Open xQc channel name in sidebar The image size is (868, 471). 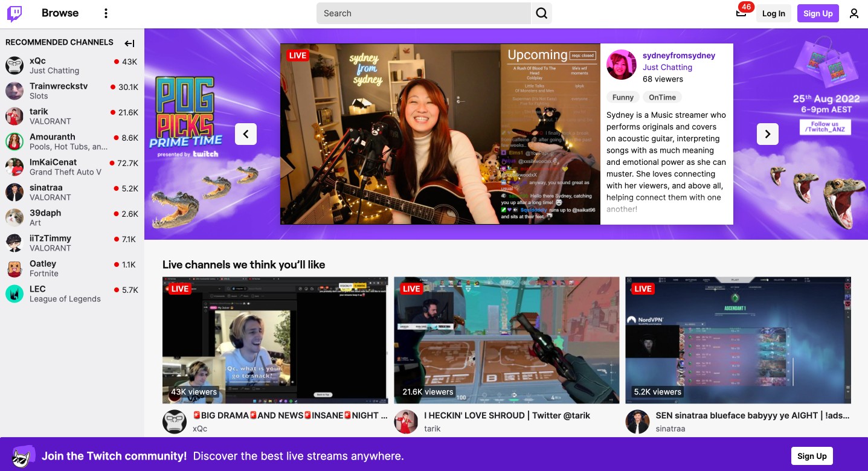coord(37,61)
